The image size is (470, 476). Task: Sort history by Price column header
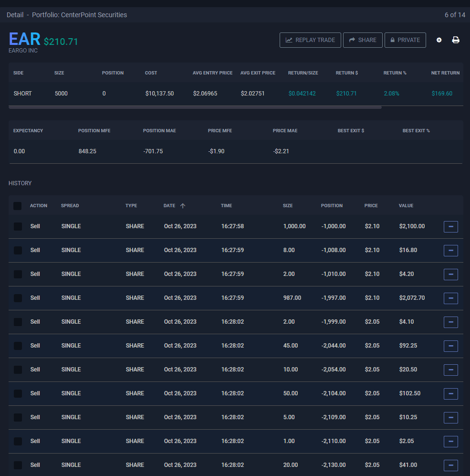tap(371, 205)
